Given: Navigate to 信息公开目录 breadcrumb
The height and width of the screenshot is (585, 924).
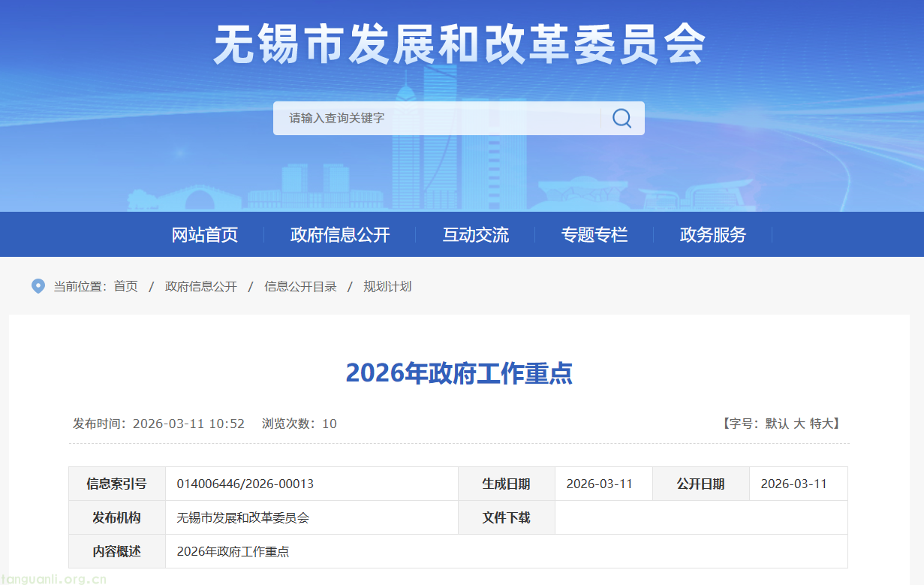Looking at the screenshot, I should click(x=300, y=286).
